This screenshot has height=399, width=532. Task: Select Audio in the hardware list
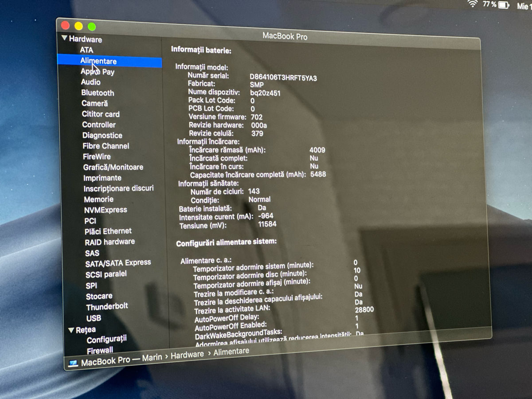90,82
